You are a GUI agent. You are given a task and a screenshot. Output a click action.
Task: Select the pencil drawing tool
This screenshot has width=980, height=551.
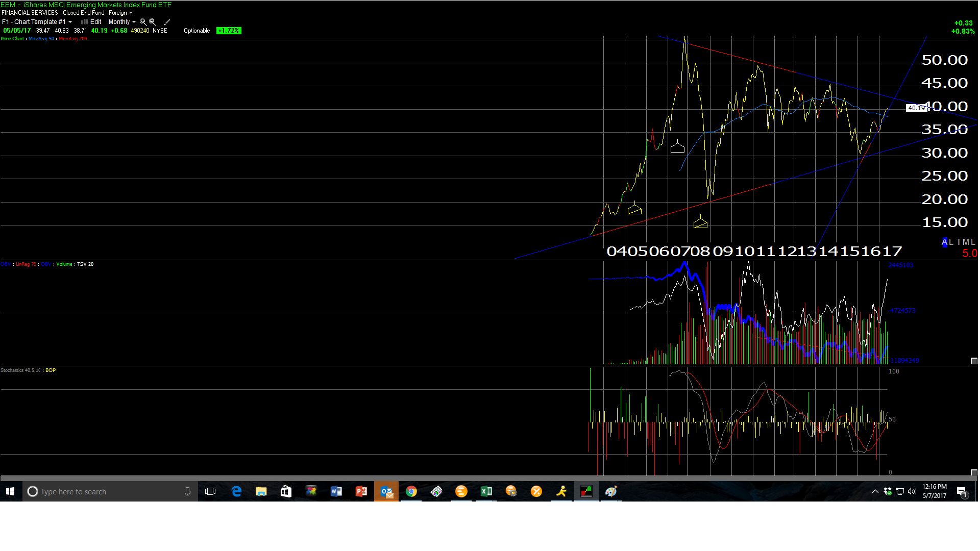coord(166,22)
